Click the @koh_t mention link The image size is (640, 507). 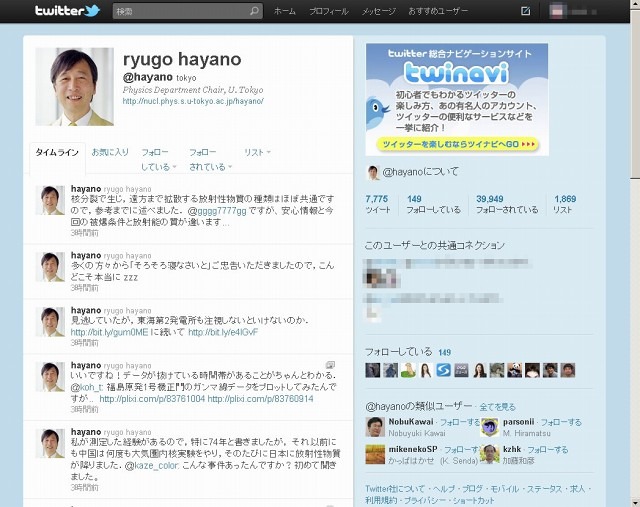[x=87, y=387]
